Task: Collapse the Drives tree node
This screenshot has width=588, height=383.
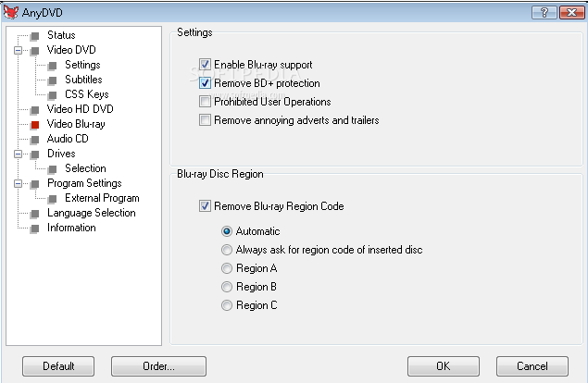Action: click(18, 154)
